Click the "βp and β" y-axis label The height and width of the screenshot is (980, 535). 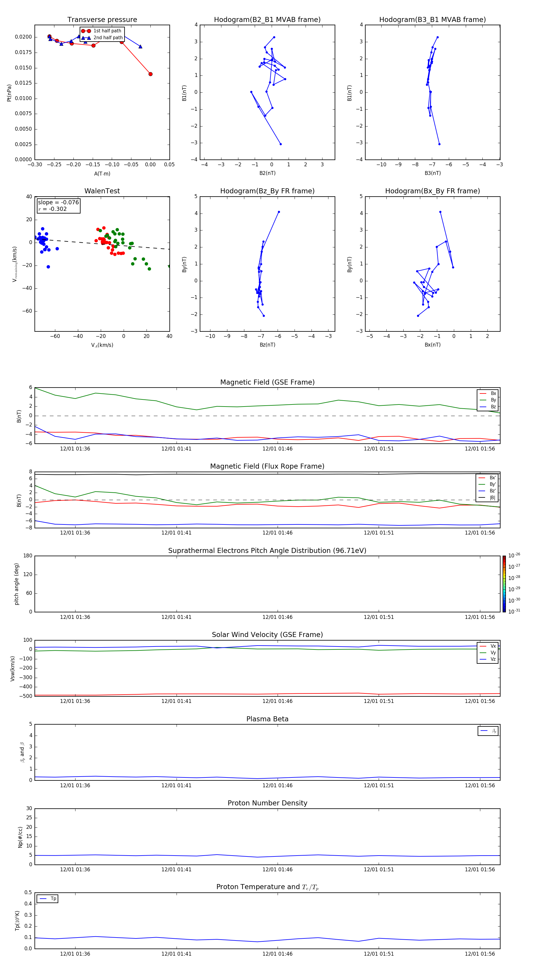point(22,753)
